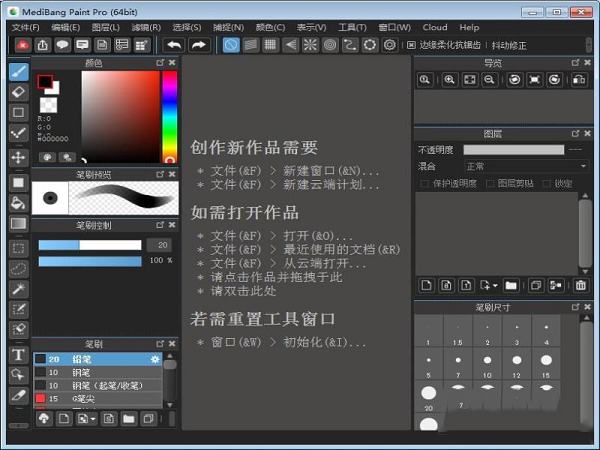Pick brush size 15 preset
This screenshot has width=600, height=450.
[x=546, y=365]
